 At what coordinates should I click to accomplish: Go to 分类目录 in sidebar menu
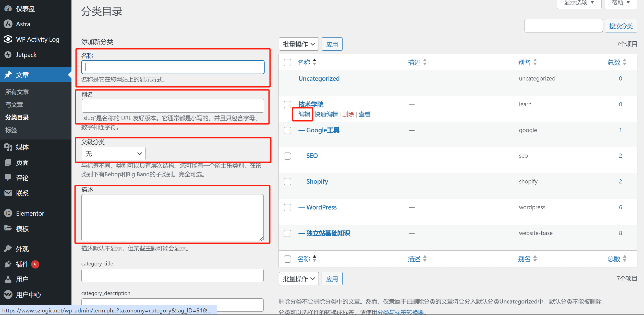point(17,117)
